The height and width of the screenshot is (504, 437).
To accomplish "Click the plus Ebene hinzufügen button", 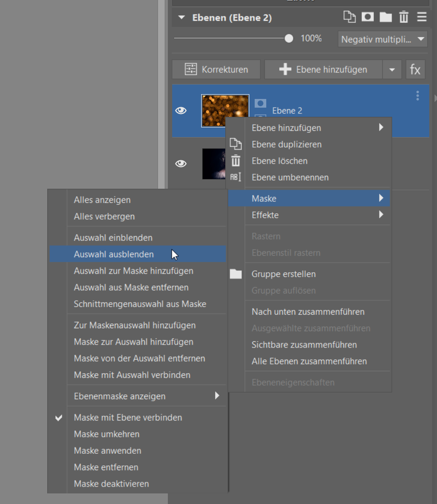I will [323, 70].
